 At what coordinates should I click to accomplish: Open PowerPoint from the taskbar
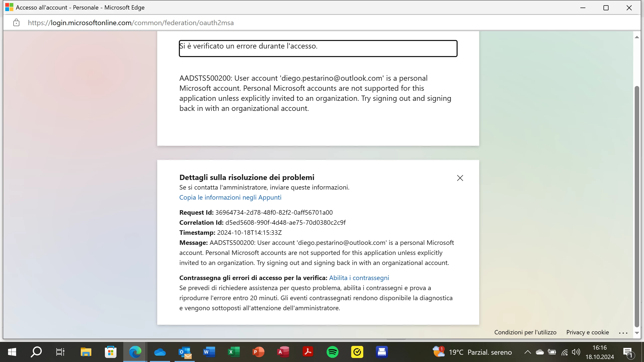point(258,352)
